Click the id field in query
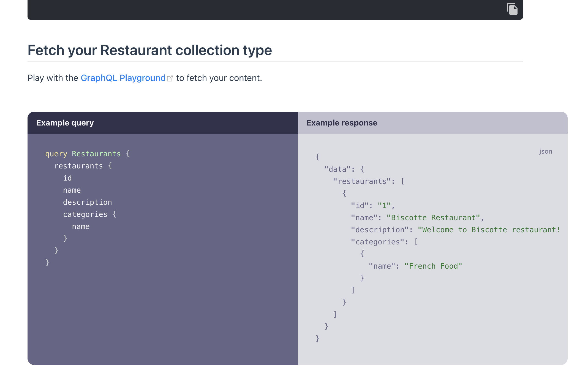588x382 pixels. (67, 178)
